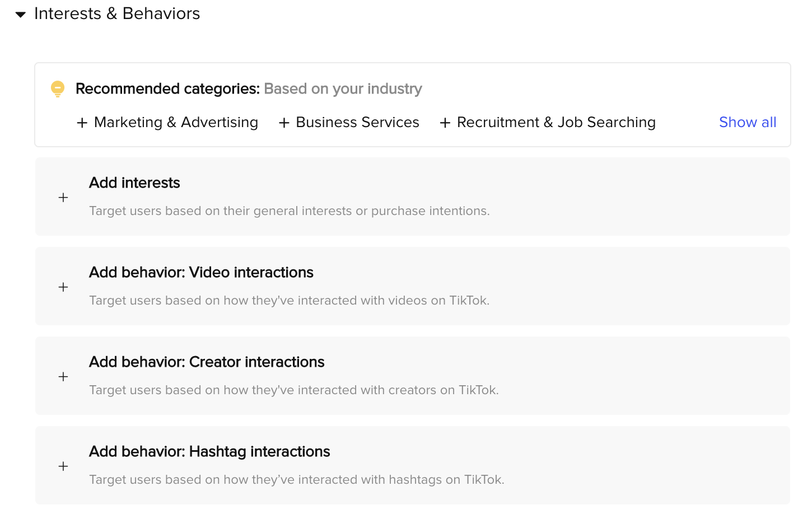Add the Business Services category
812x514 pixels.
349,123
